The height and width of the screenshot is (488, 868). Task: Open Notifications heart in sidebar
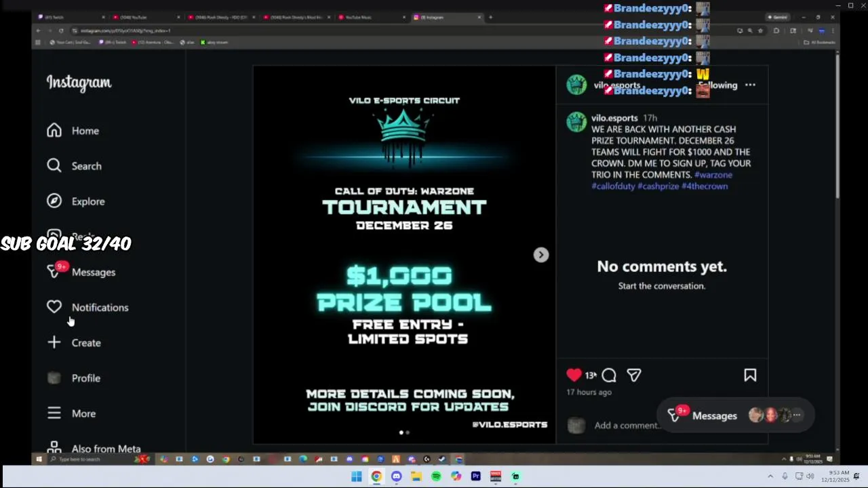[87, 307]
